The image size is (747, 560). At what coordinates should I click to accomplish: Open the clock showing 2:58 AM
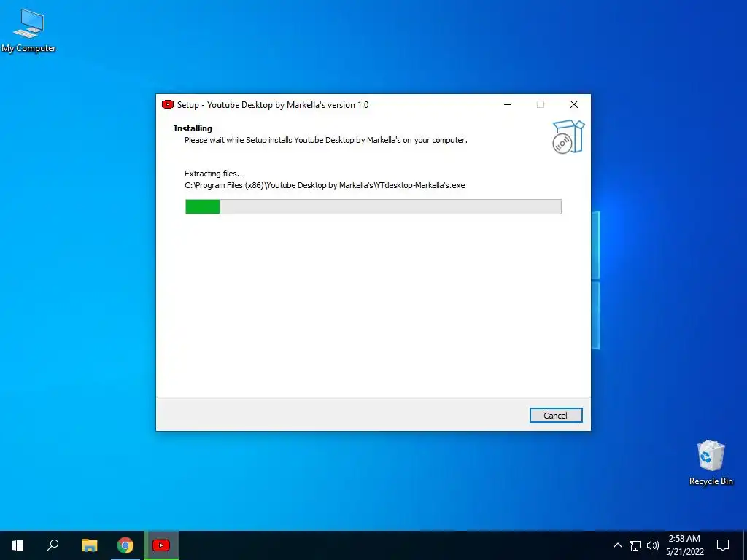[x=684, y=545]
